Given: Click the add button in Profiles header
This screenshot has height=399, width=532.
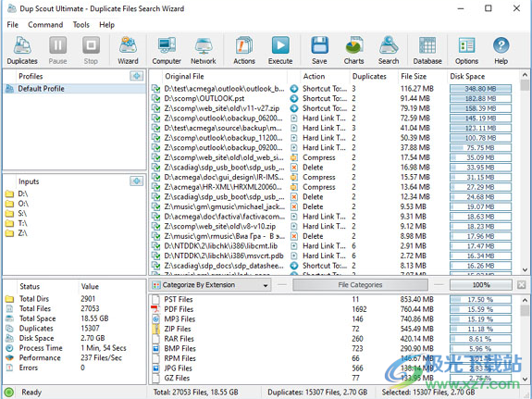Looking at the screenshot, I should point(137,76).
